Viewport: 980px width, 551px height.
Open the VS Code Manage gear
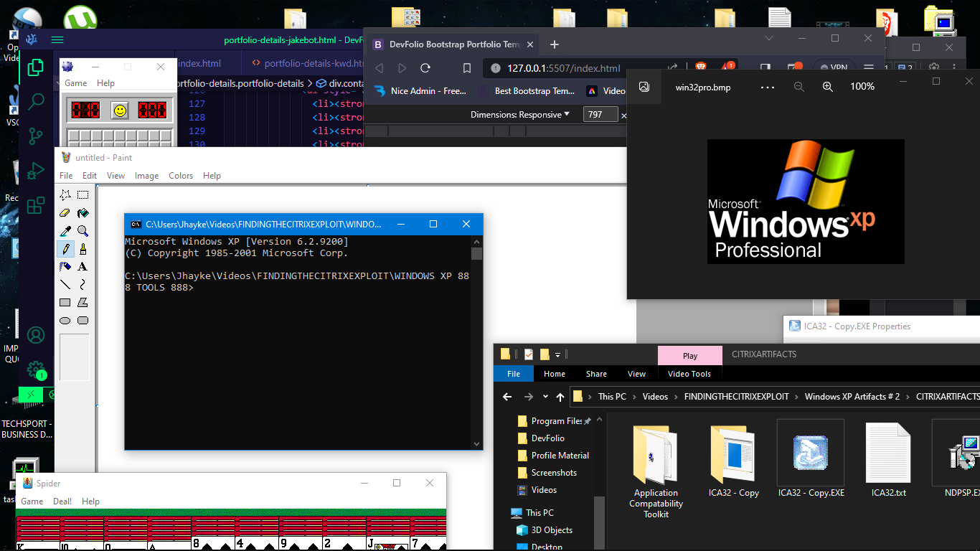coord(36,369)
